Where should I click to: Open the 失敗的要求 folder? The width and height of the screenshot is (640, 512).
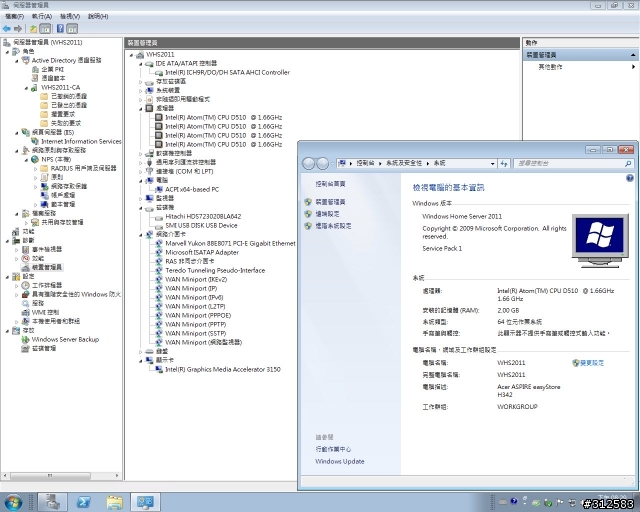click(66, 123)
